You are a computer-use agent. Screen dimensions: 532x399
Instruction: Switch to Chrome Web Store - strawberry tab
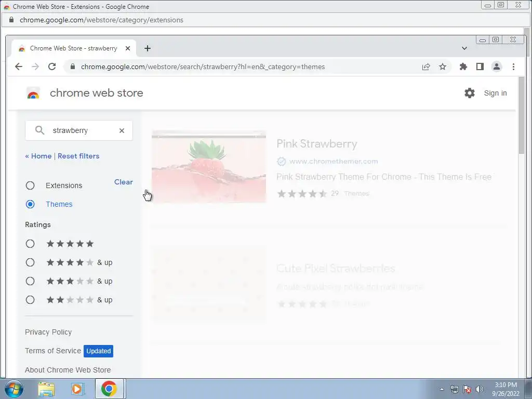(73, 48)
